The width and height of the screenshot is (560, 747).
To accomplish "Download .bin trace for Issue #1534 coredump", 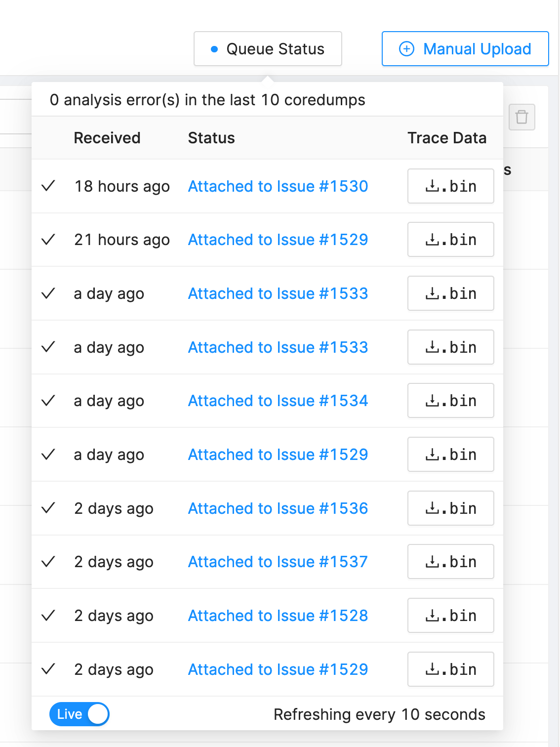I will pos(450,401).
